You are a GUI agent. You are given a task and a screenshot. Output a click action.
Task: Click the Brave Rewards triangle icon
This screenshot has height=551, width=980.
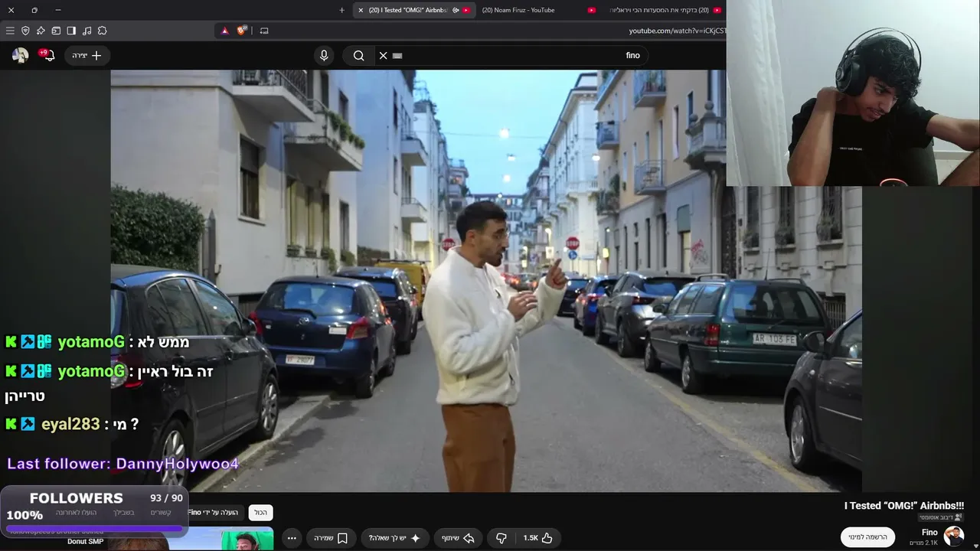(225, 31)
